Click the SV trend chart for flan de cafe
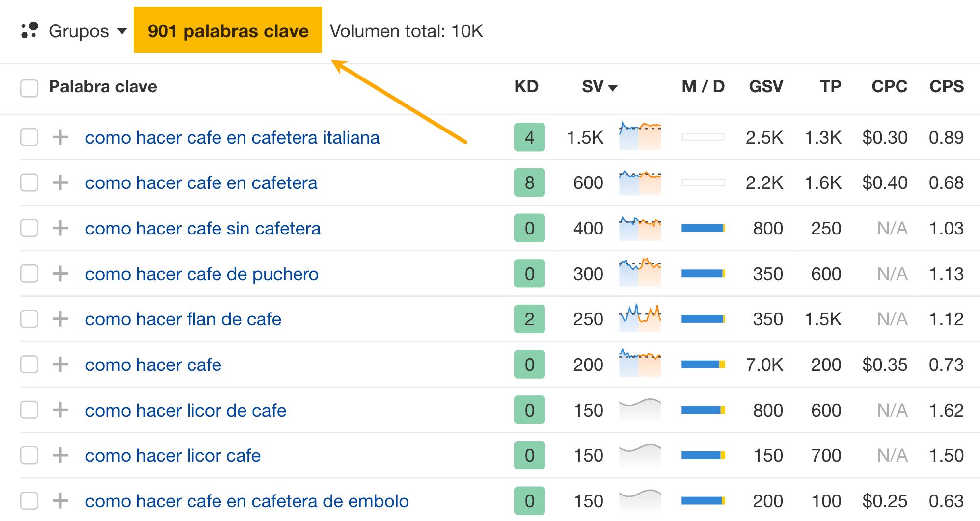Screen dimensions: 980x521 (x=640, y=317)
